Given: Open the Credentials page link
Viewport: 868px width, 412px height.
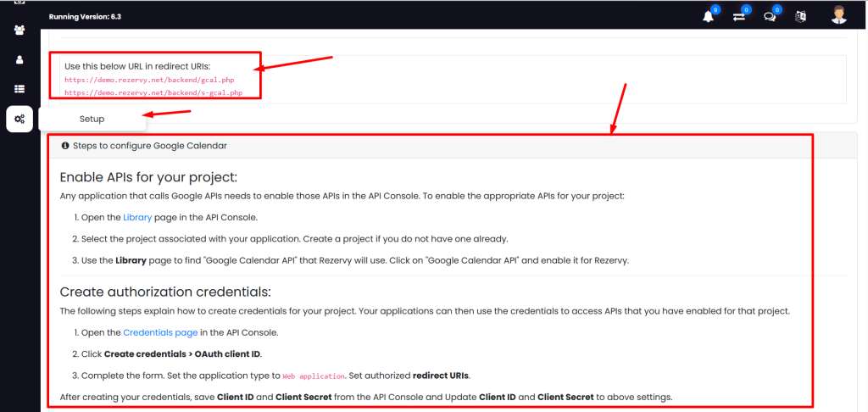Looking at the screenshot, I should click(x=160, y=333).
